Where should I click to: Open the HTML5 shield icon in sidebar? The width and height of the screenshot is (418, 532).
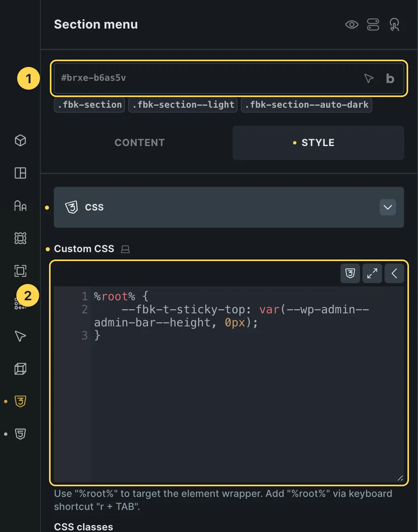[x=20, y=434]
